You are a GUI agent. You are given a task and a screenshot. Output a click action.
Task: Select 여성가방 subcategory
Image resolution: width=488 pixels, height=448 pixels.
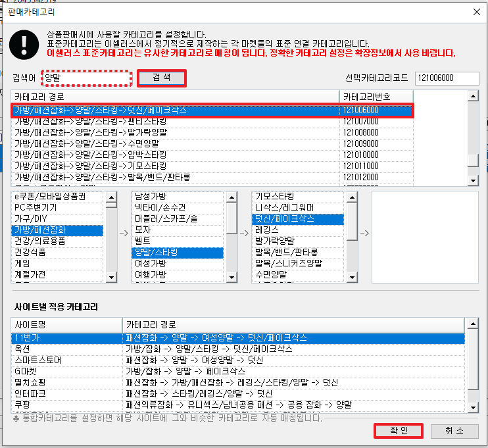(x=178, y=264)
